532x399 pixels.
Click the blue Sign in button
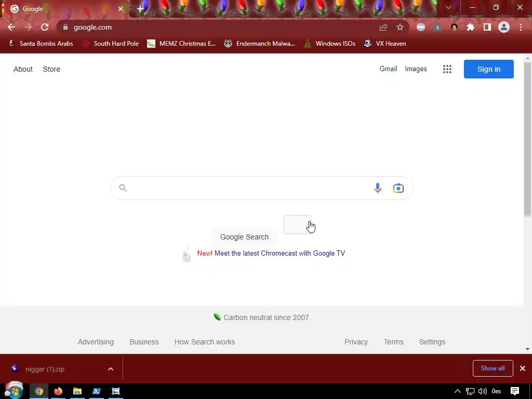pyautogui.click(x=488, y=69)
